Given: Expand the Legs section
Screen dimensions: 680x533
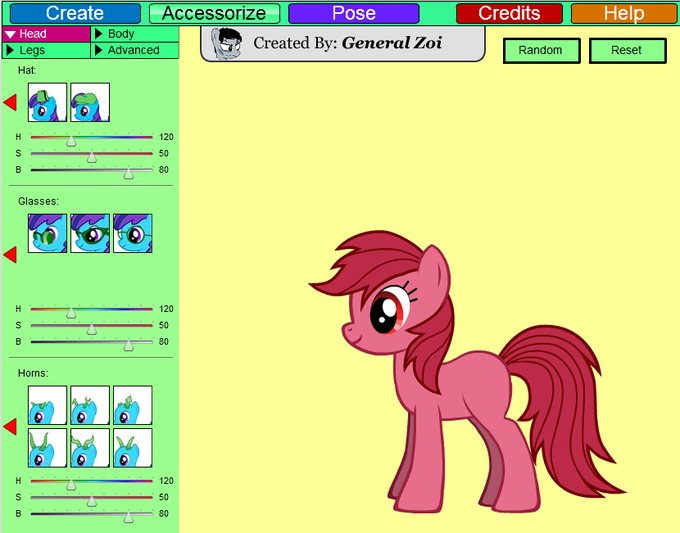Looking at the screenshot, I should pos(46,50).
